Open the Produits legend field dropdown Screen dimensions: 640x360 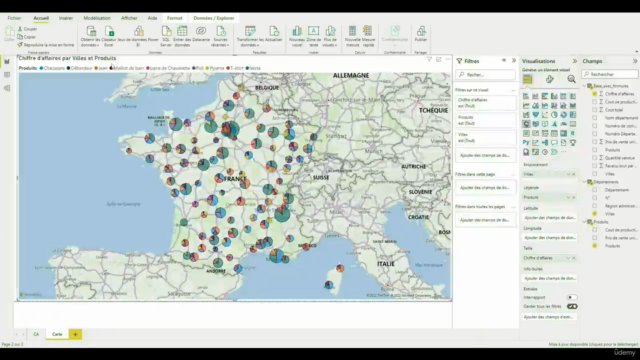(x=568, y=197)
